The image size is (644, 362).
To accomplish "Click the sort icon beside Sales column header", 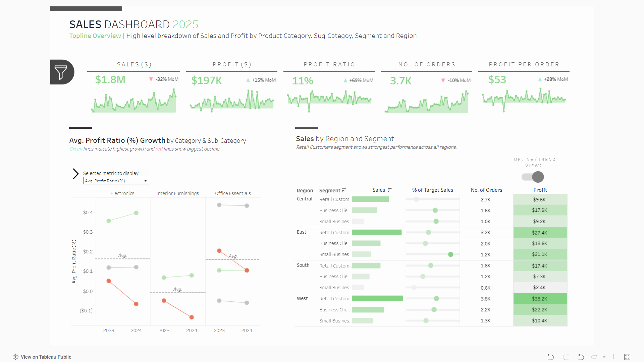I will coord(389,190).
